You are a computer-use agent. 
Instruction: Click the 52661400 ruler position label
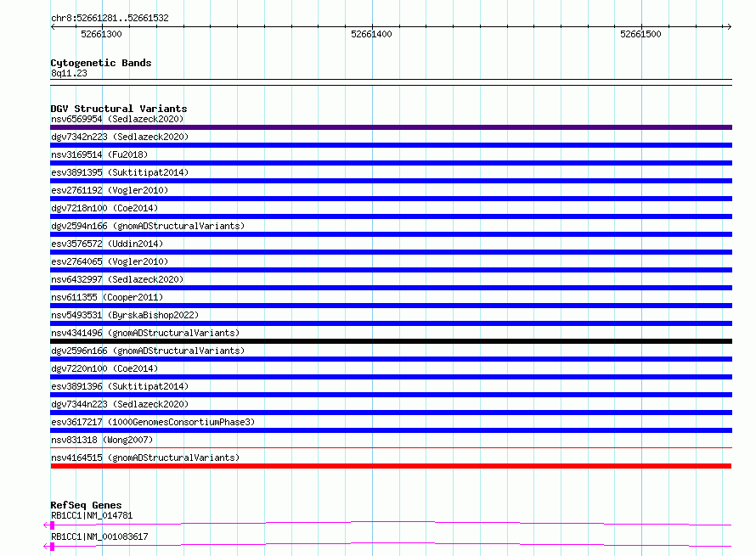(371, 34)
